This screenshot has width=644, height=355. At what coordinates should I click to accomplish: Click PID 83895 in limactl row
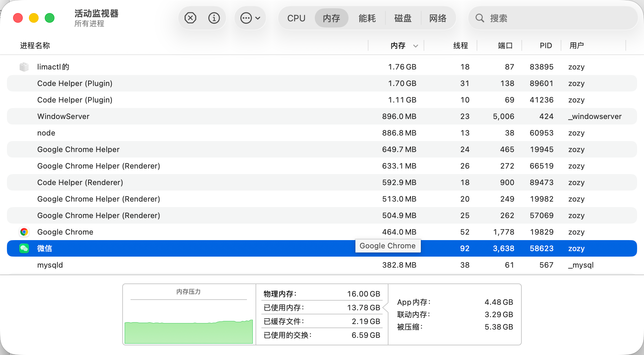tap(541, 67)
